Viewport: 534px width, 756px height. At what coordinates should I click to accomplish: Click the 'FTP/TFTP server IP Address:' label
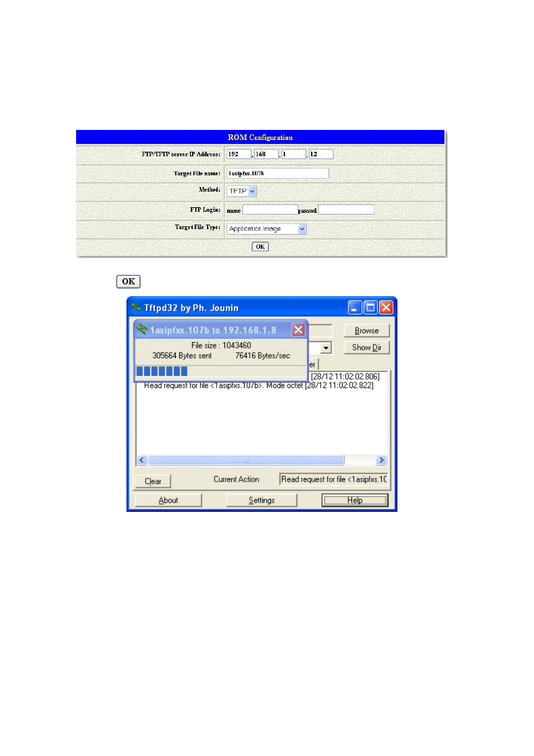click(x=181, y=154)
